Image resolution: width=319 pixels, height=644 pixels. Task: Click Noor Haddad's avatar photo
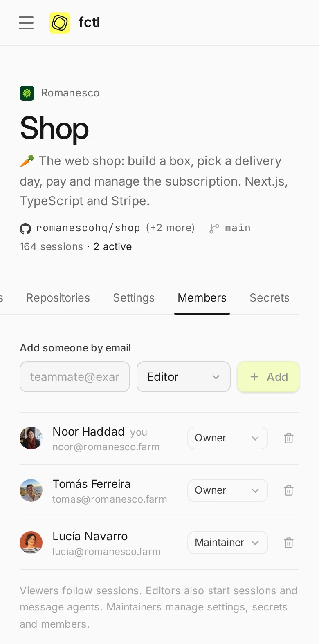pyautogui.click(x=31, y=438)
